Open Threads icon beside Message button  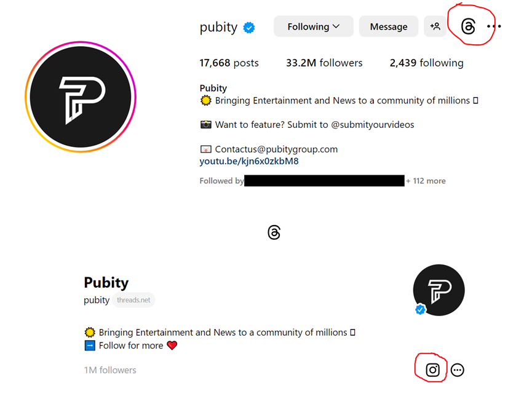click(x=468, y=26)
